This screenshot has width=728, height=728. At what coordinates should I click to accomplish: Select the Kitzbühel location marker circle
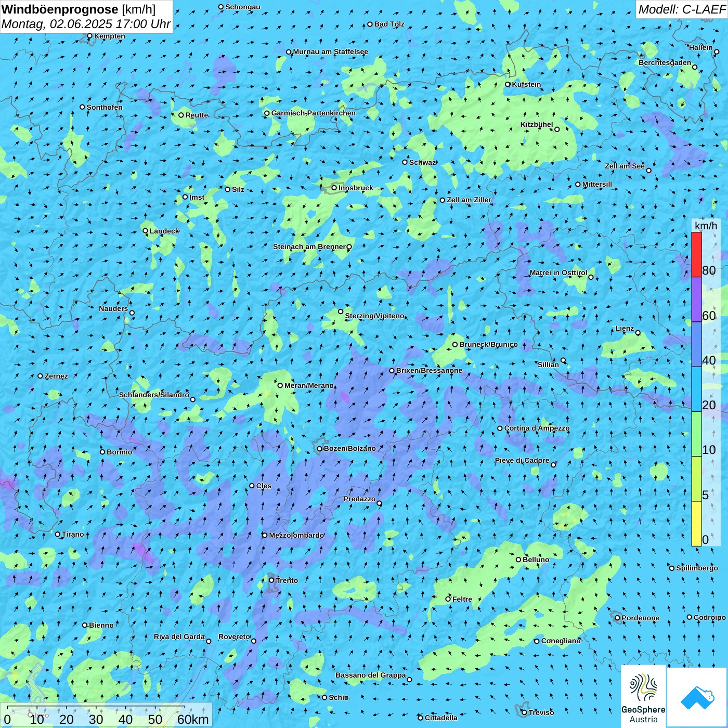557,129
